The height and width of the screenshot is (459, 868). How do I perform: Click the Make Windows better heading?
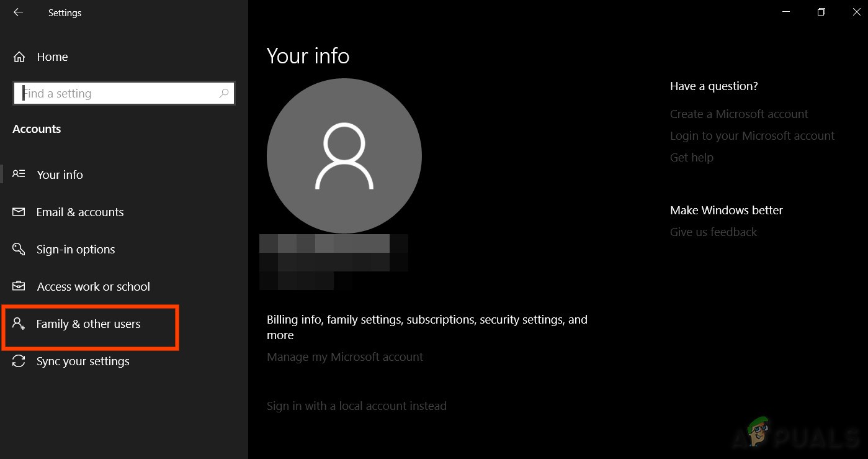coord(727,210)
